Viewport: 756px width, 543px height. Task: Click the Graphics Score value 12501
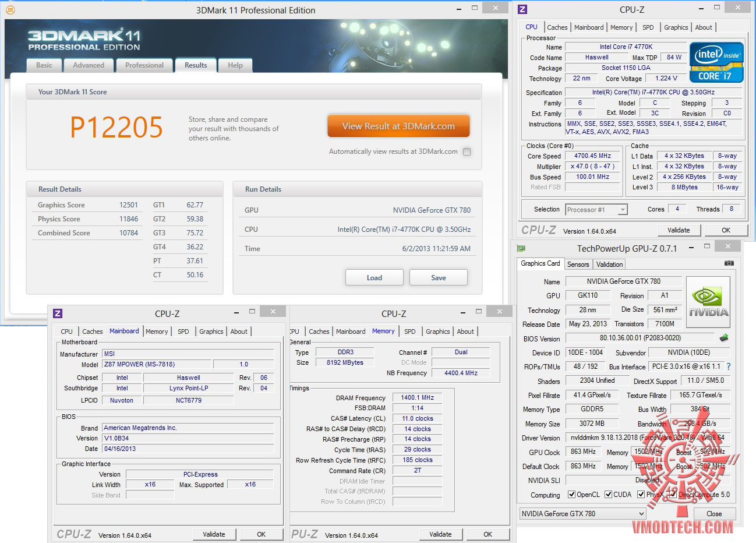coord(129,205)
